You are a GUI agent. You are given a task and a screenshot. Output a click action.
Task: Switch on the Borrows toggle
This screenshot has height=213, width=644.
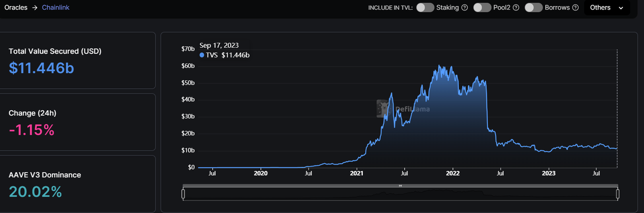(533, 8)
